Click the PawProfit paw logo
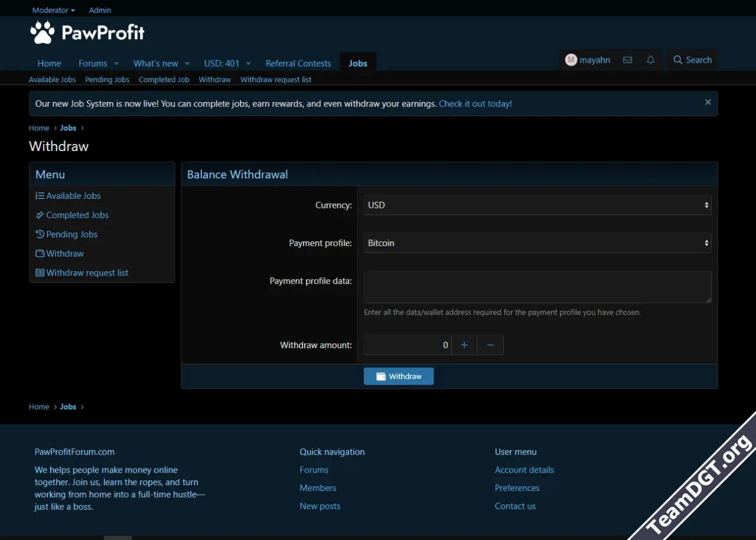 (43, 32)
